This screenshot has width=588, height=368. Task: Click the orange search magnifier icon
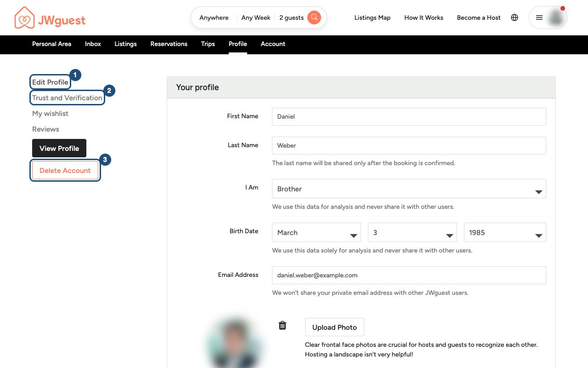click(x=314, y=17)
